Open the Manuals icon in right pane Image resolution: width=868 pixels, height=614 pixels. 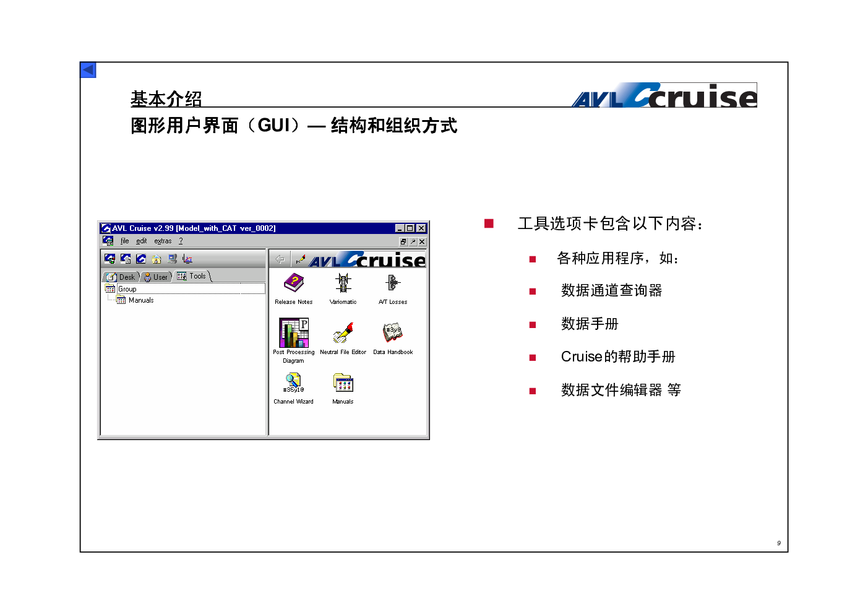point(343,383)
